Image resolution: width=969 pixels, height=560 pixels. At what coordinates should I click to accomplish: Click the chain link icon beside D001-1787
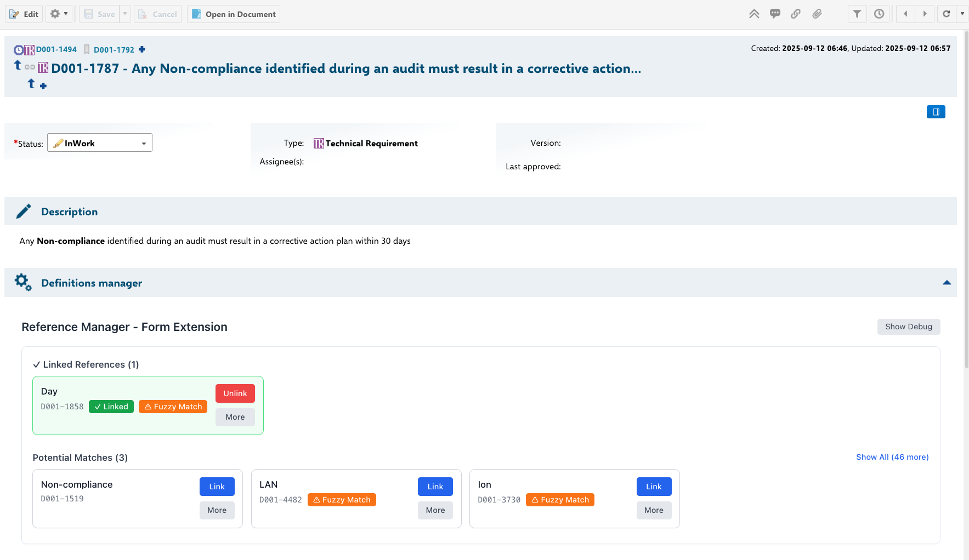[29, 67]
